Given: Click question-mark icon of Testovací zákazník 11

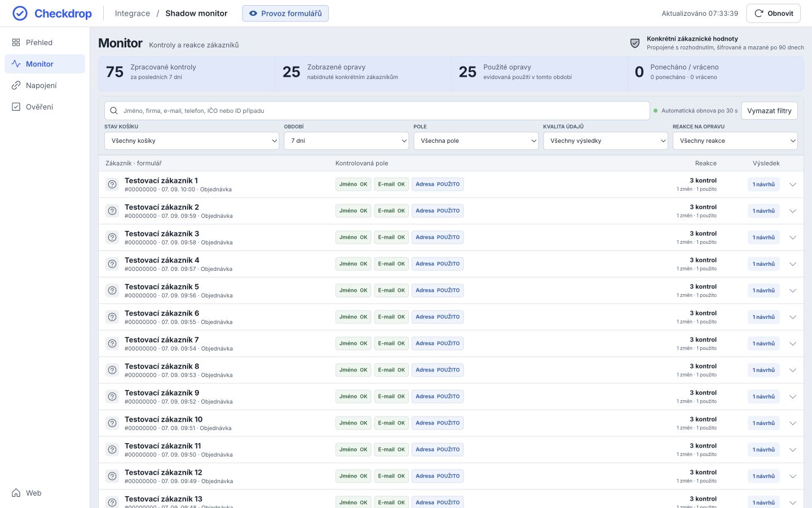Looking at the screenshot, I should point(112,450).
